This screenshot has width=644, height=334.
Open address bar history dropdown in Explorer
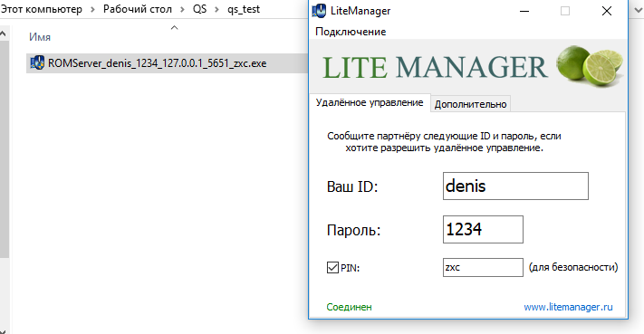[639, 10]
